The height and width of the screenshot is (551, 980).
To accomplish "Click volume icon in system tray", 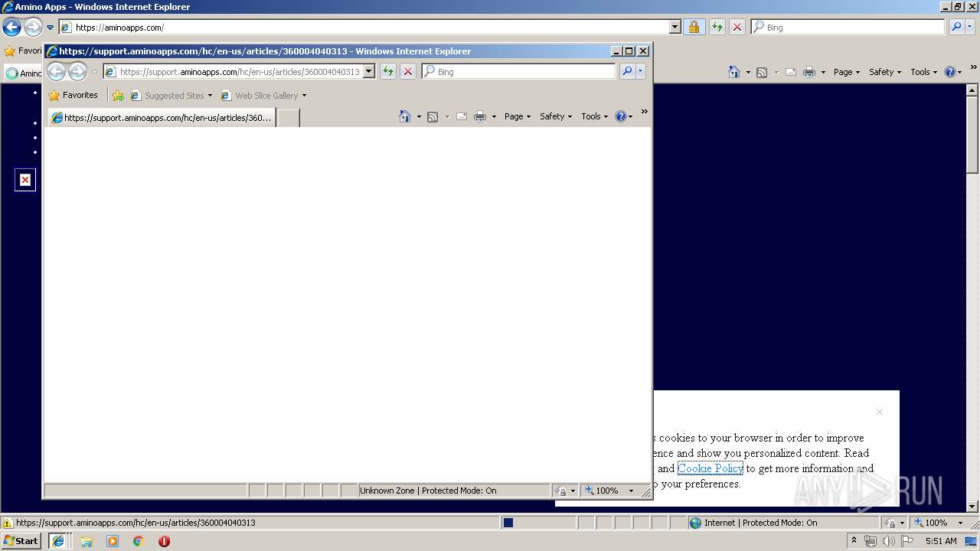I will pos(888,541).
